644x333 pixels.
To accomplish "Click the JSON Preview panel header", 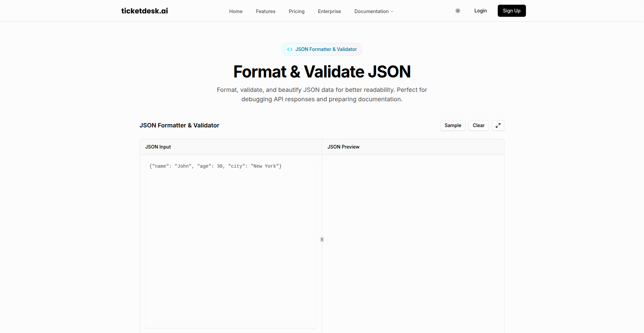I will [x=343, y=147].
